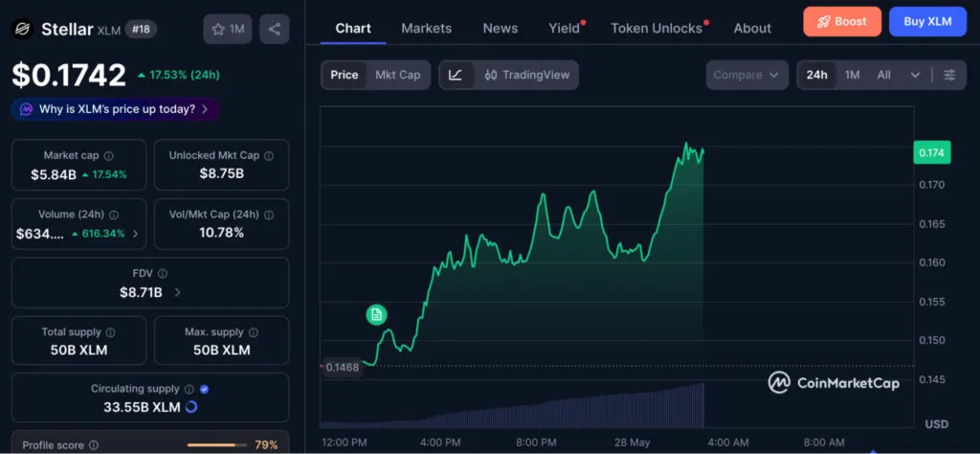Click Total supply info icon
This screenshot has width=980, height=454.
(111, 332)
